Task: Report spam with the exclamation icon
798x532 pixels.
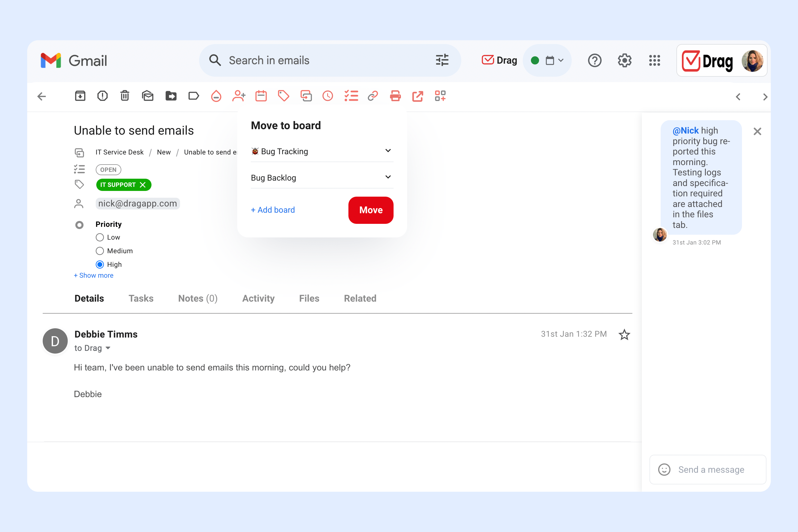Action: click(x=103, y=96)
